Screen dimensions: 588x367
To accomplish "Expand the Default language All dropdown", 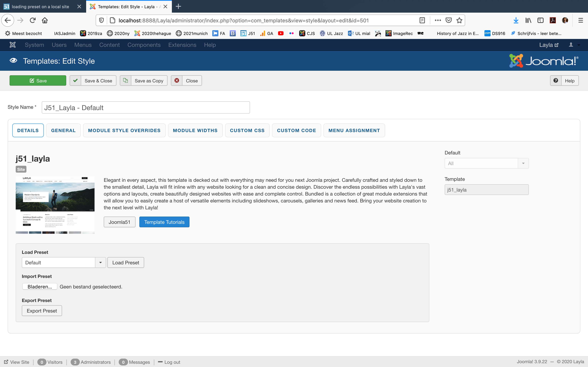I will 523,163.
